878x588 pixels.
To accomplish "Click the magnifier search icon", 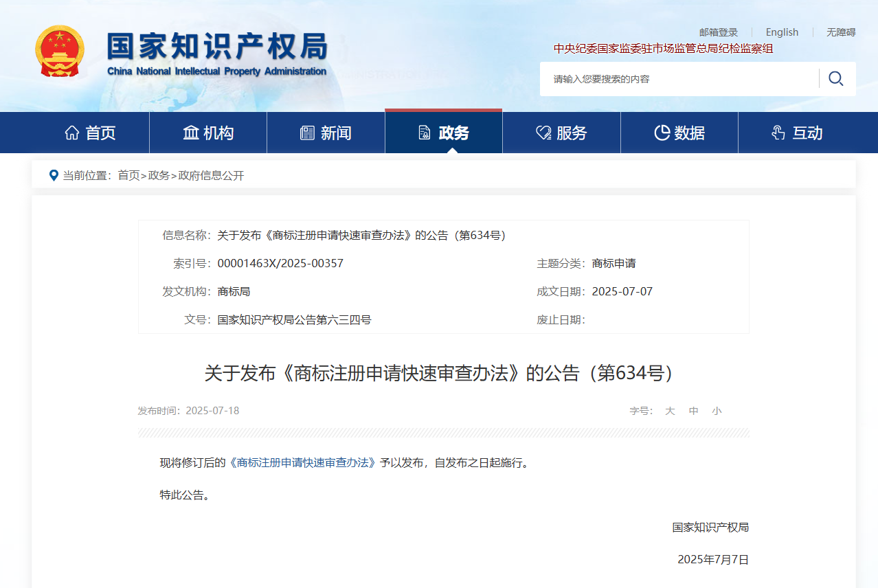I will click(x=836, y=78).
